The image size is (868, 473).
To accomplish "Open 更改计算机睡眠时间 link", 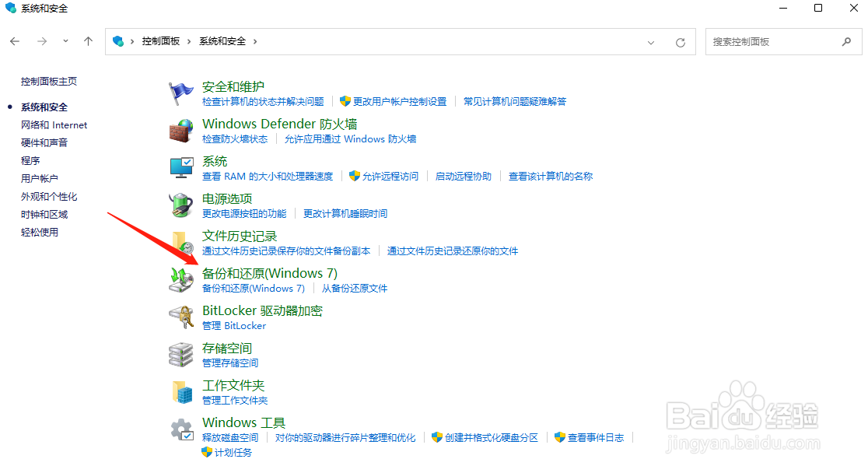I will (x=345, y=214).
